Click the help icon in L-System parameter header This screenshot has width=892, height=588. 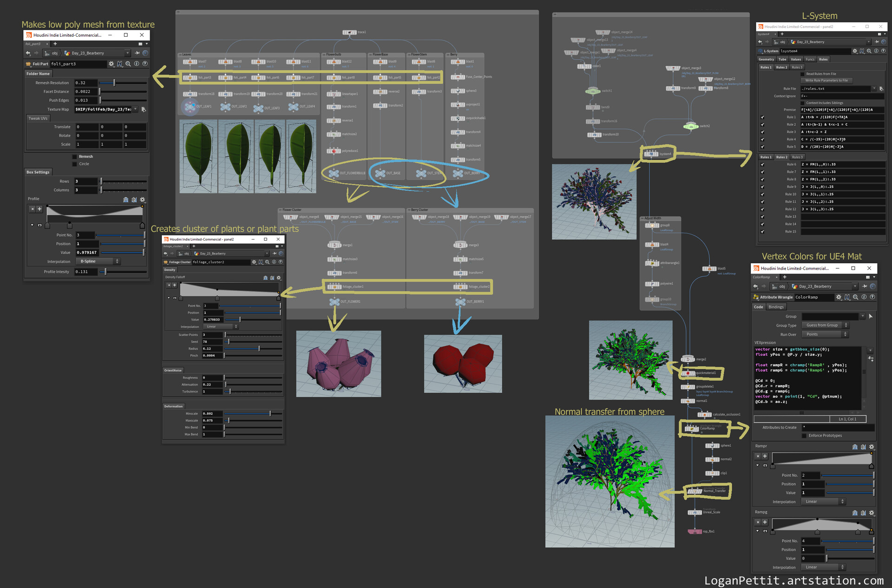click(884, 51)
